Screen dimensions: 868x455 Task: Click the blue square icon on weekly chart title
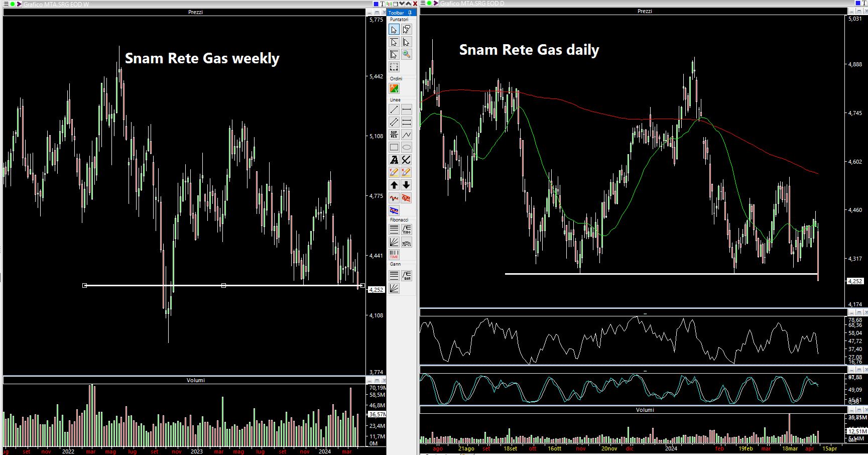pos(376,4)
